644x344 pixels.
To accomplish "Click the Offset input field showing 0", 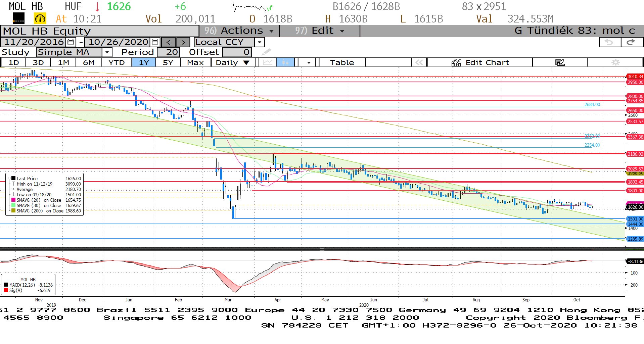I will click(237, 52).
